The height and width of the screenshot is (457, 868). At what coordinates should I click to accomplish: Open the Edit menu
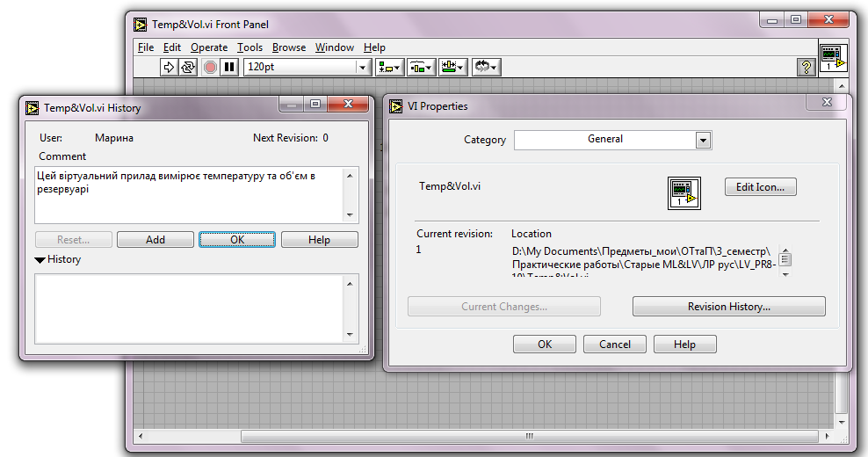pyautogui.click(x=171, y=47)
